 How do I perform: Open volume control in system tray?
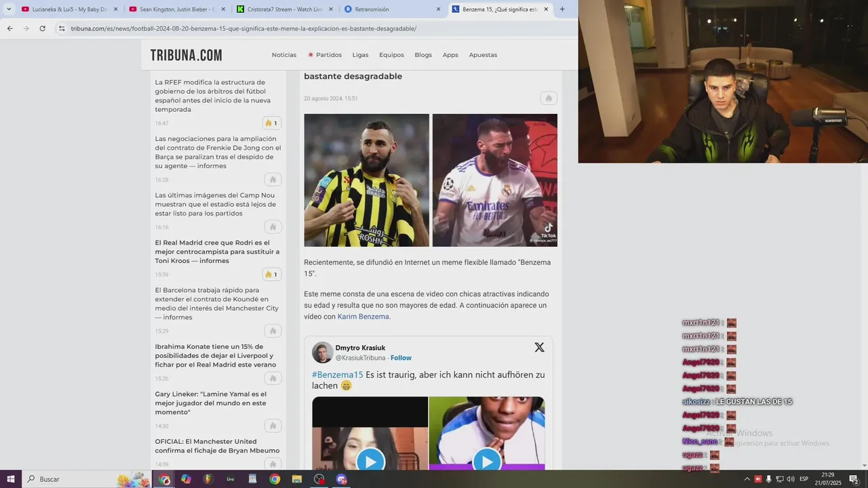[x=791, y=479]
